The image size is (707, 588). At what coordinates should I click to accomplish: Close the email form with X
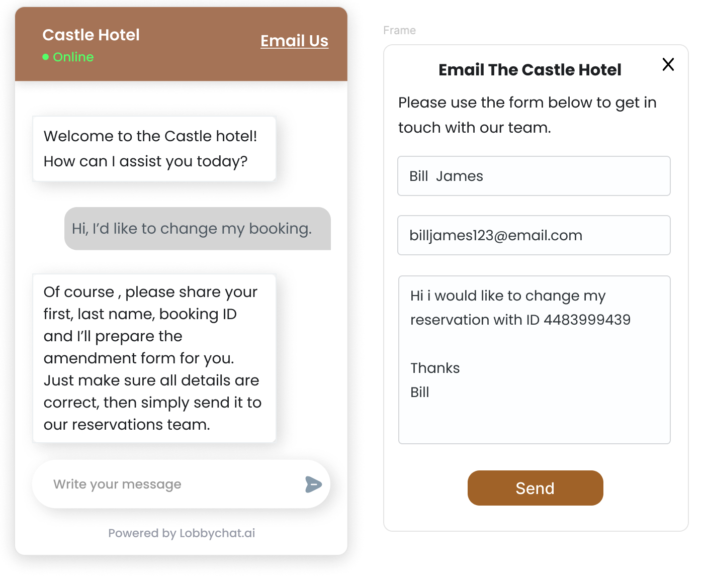click(x=668, y=64)
